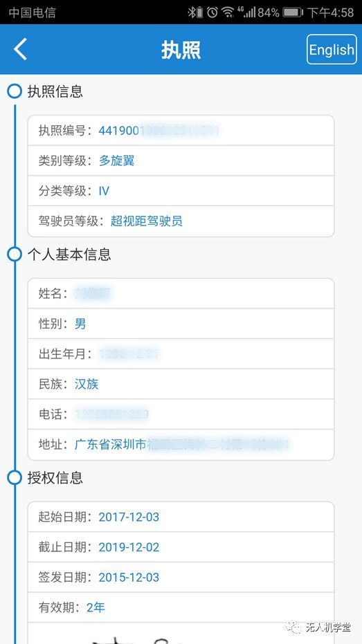
Task: Switch language with the English button
Action: click(x=332, y=49)
